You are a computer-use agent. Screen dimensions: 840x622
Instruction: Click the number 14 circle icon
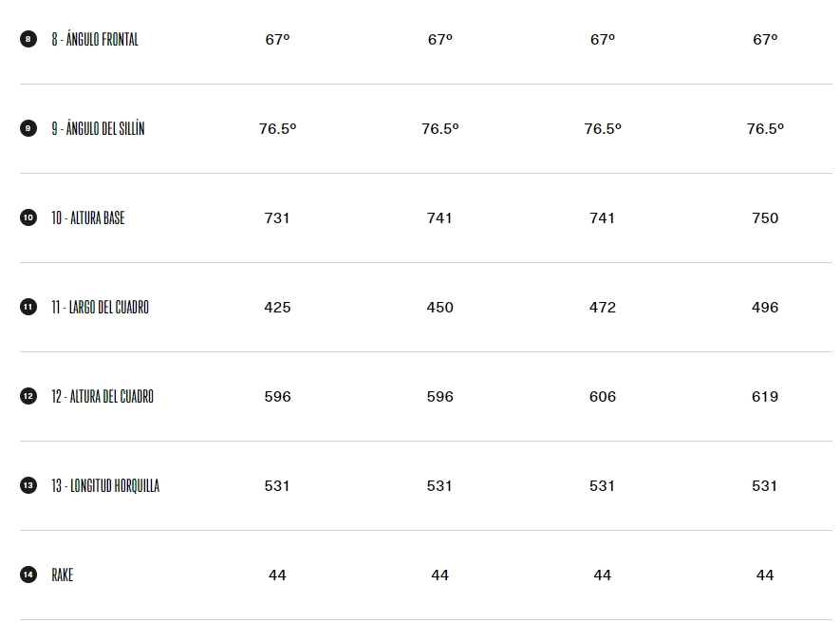[28, 575]
